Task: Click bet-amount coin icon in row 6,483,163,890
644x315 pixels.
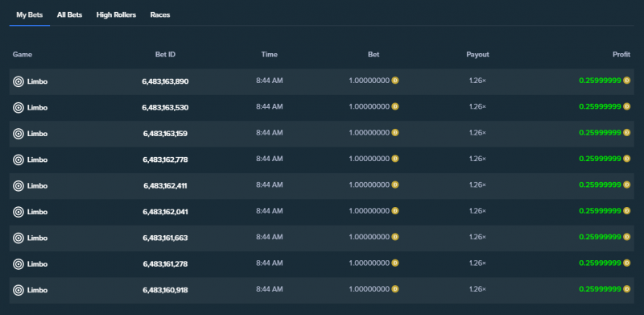Action: tap(395, 81)
